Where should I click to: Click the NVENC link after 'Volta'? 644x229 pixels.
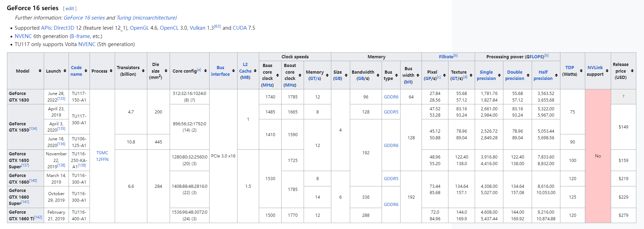tap(87, 44)
